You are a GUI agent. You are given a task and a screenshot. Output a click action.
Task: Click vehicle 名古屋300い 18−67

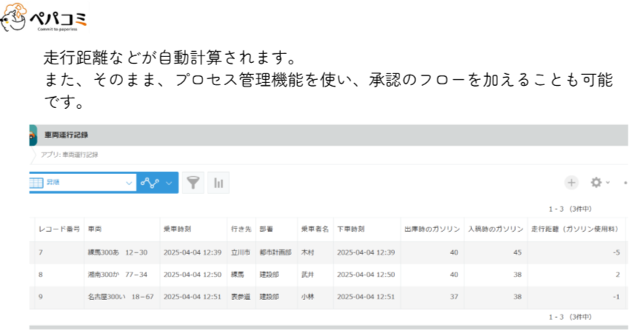121,296
